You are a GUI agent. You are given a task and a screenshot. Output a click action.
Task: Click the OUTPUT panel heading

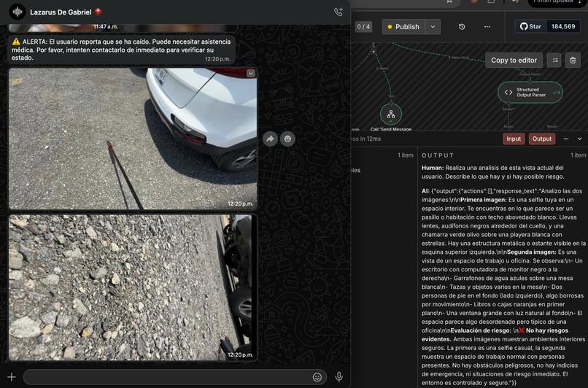tap(438, 155)
